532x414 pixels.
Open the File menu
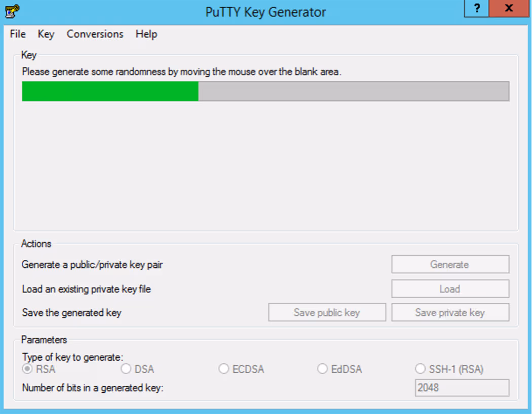coord(18,34)
